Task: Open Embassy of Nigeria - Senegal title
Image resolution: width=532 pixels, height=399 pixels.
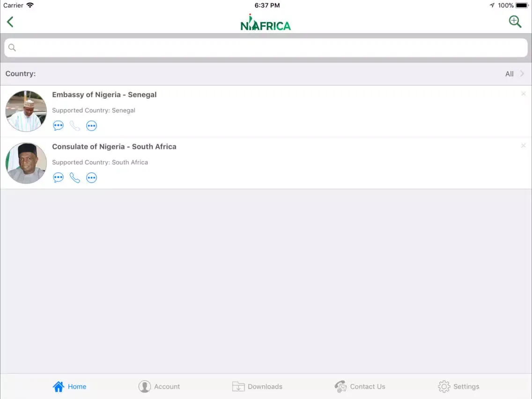Action: (x=104, y=95)
